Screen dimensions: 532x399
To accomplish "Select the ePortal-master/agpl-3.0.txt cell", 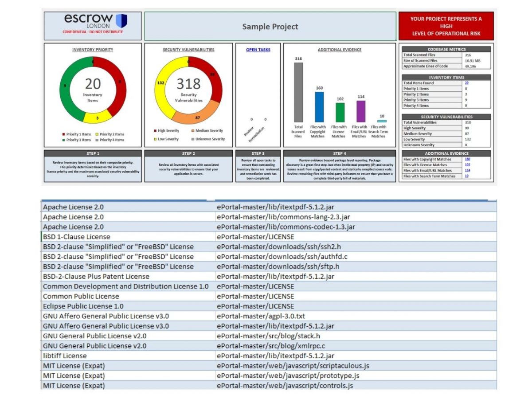I will [356, 316].
